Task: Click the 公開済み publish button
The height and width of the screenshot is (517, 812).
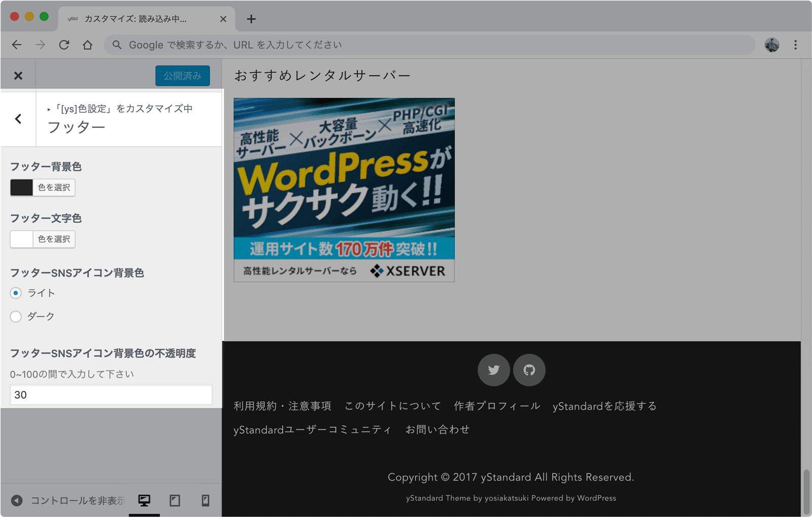Action: click(183, 76)
